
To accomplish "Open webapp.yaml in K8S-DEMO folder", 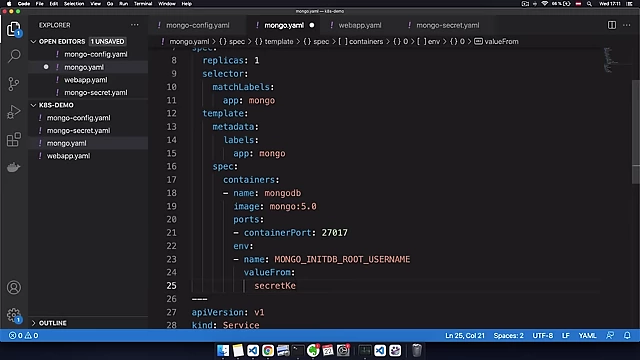I will point(68,156).
